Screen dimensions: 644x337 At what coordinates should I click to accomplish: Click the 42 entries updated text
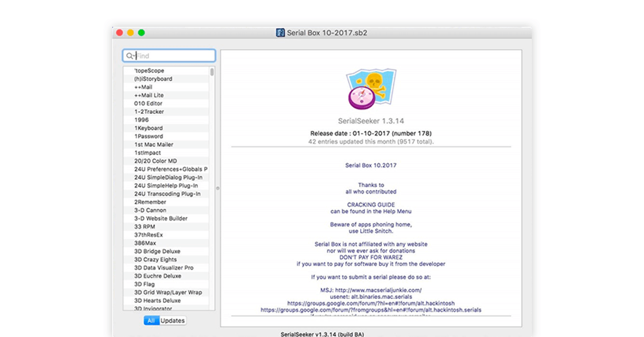[x=371, y=142]
